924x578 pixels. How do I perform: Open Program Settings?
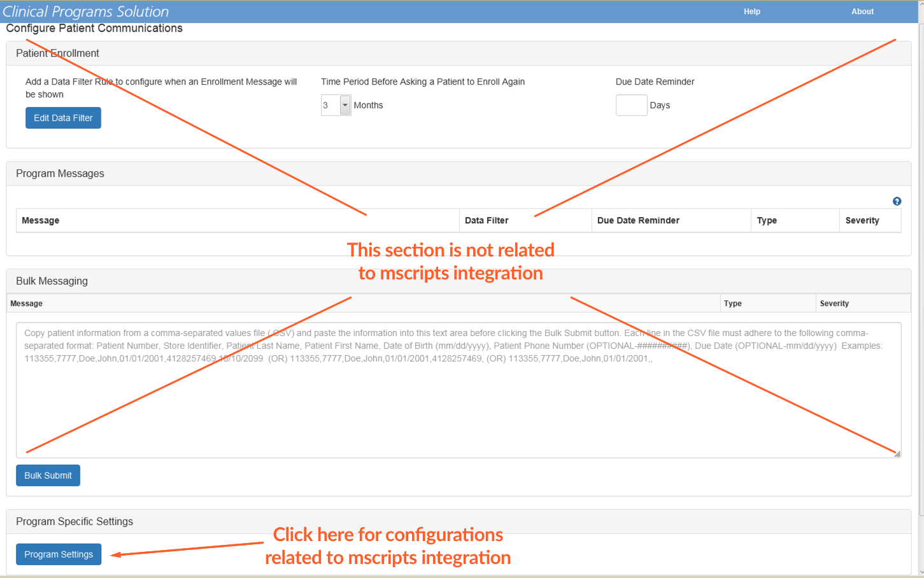59,554
